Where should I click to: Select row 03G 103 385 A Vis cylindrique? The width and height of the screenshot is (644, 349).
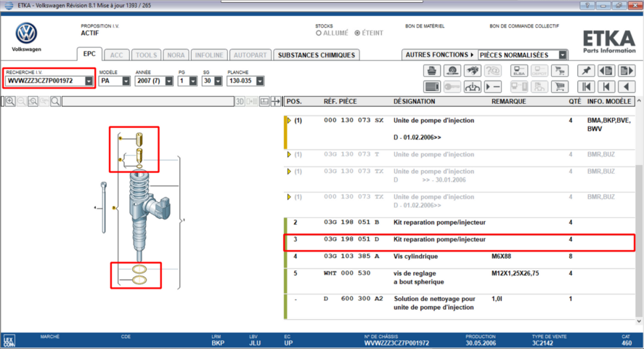pyautogui.click(x=459, y=260)
